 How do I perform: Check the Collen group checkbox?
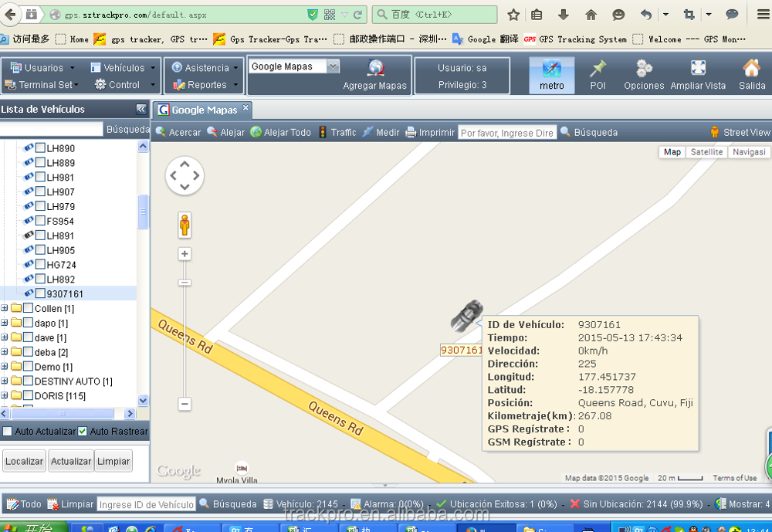coord(28,308)
